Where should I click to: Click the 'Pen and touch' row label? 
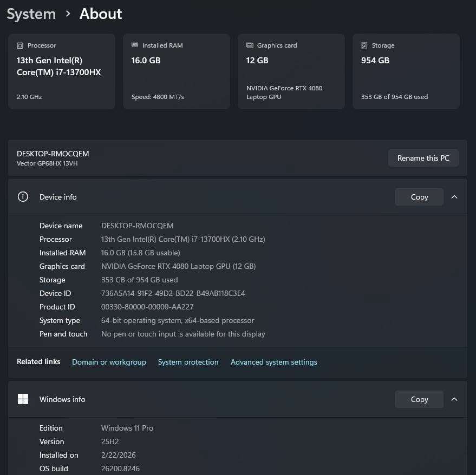pyautogui.click(x=63, y=334)
